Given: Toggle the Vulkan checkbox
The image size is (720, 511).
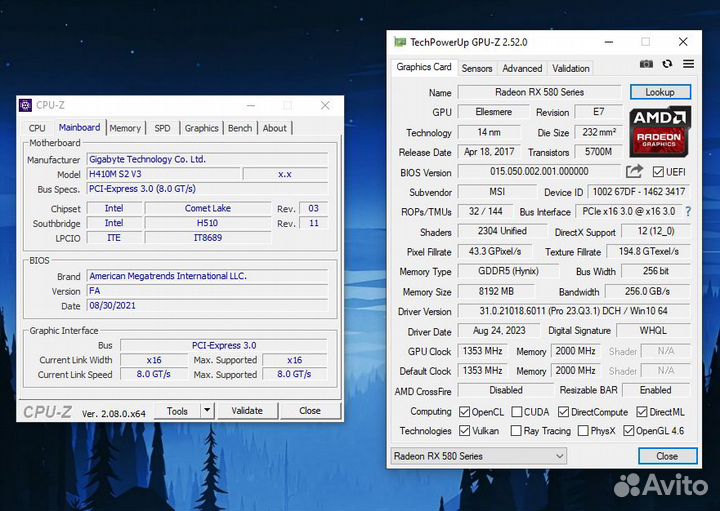Looking at the screenshot, I should pos(464,431).
